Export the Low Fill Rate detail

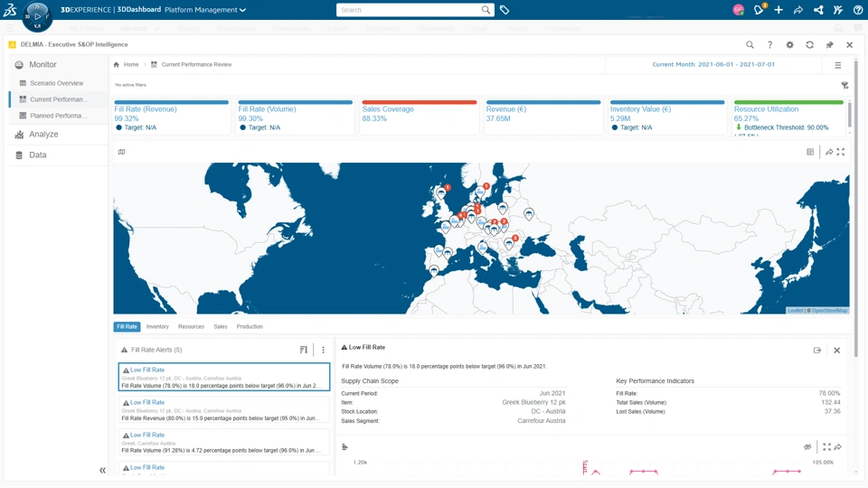click(x=817, y=351)
